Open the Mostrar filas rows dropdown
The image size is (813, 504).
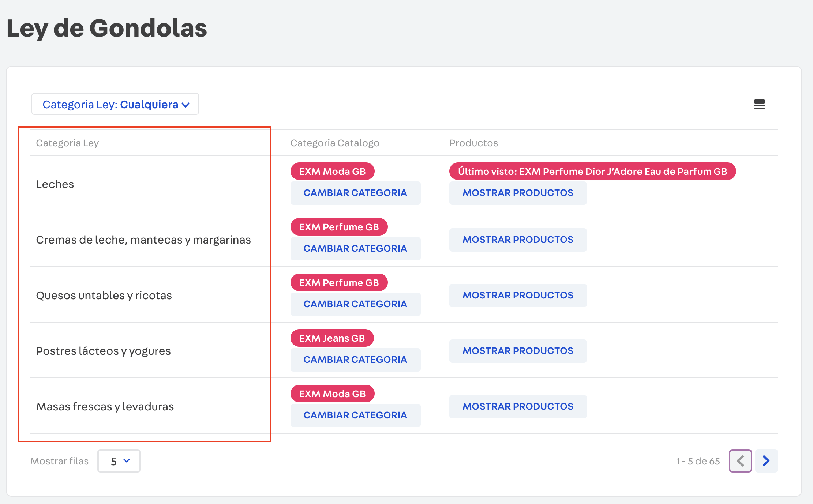tap(119, 461)
